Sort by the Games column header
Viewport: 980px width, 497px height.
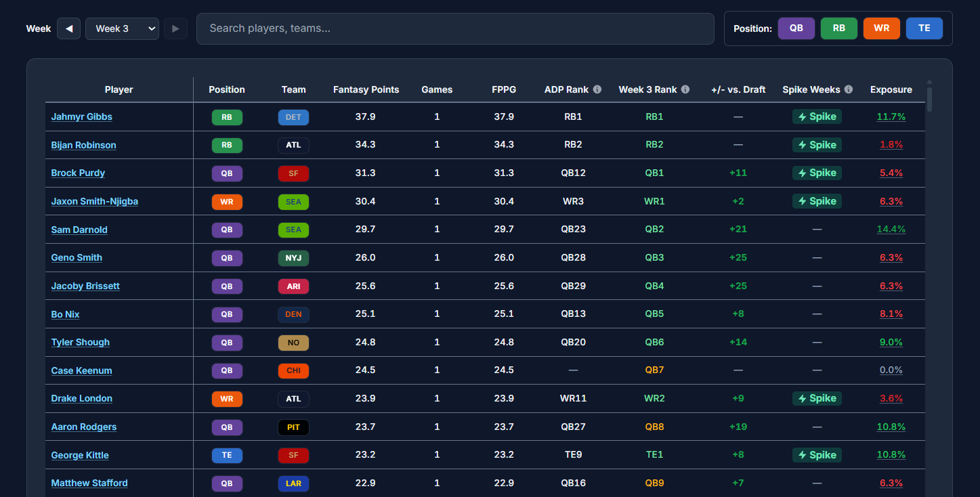pos(437,89)
